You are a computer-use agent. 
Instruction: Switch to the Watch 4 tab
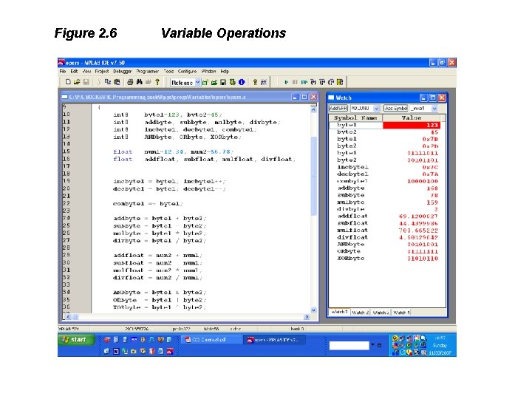coord(401,313)
